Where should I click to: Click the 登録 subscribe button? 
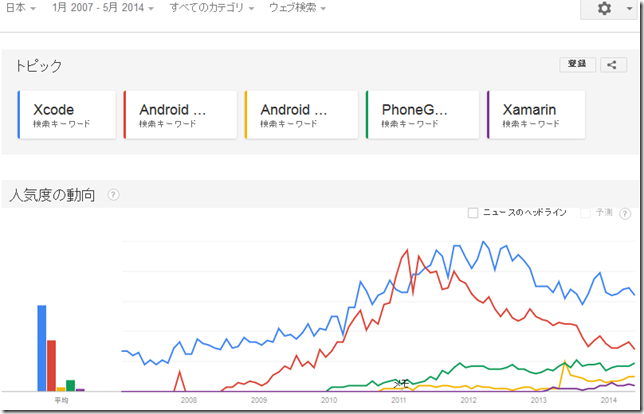(x=577, y=64)
